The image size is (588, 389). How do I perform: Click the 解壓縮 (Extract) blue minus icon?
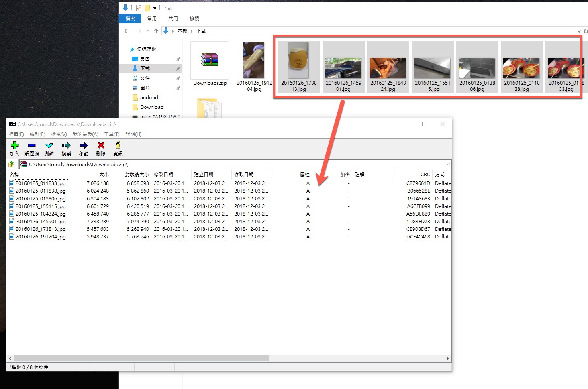coord(32,145)
